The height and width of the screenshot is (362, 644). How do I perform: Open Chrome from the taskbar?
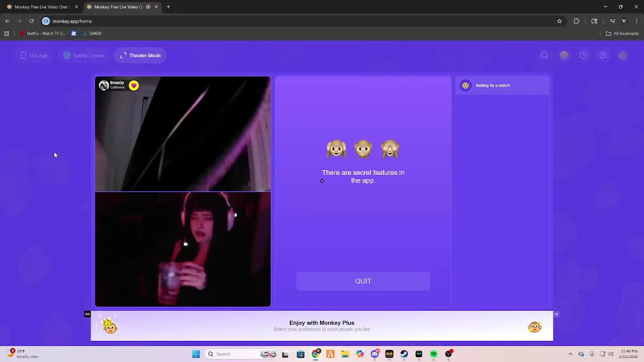point(315,354)
